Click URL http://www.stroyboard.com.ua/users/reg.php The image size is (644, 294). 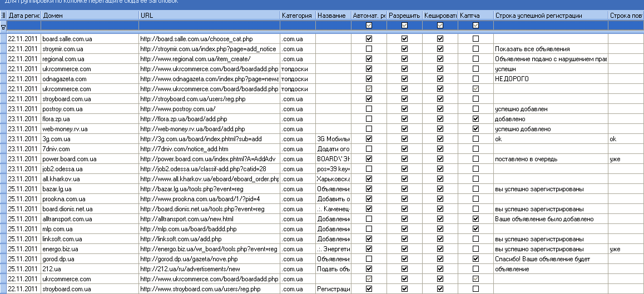tap(210, 289)
